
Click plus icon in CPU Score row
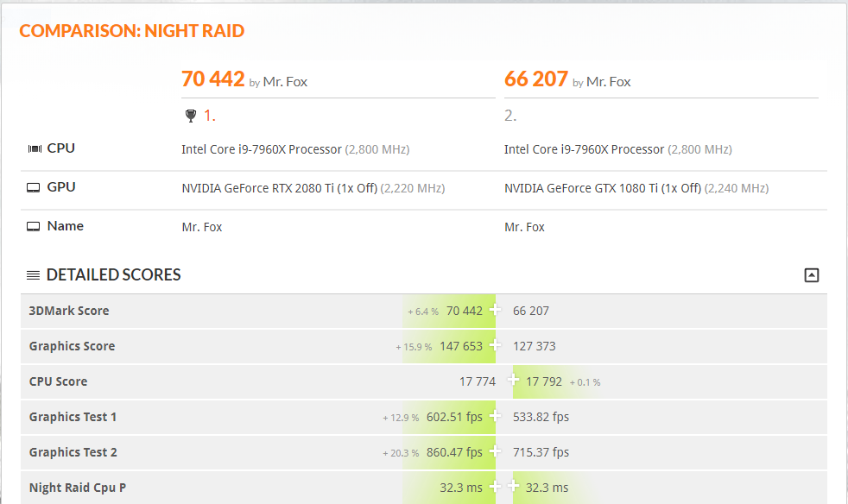coord(513,381)
